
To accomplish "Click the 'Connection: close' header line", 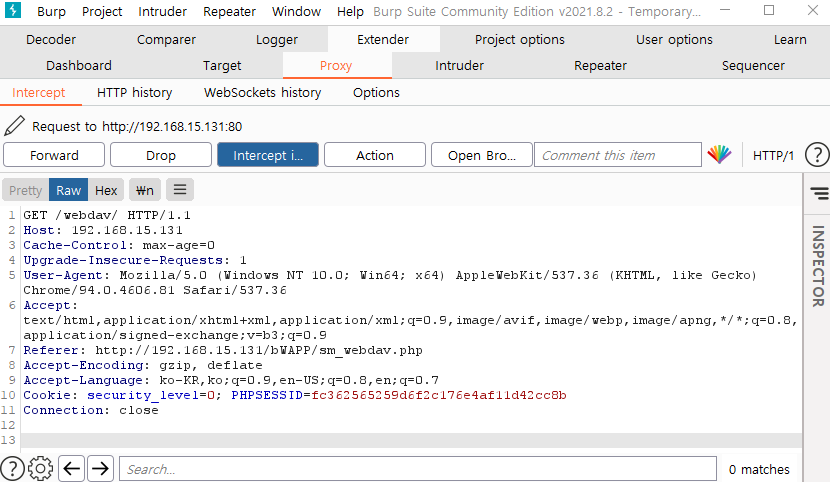I will click(x=91, y=410).
